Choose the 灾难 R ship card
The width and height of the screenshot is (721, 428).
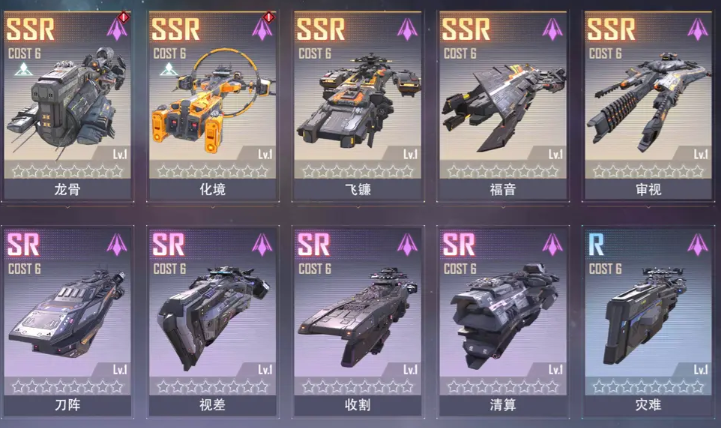(648, 321)
